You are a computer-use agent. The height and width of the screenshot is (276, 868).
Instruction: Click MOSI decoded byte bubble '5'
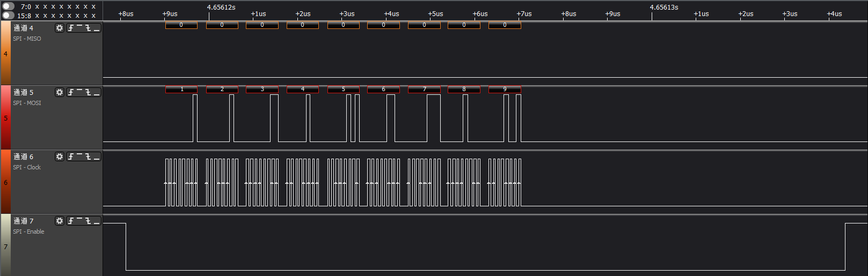click(344, 89)
